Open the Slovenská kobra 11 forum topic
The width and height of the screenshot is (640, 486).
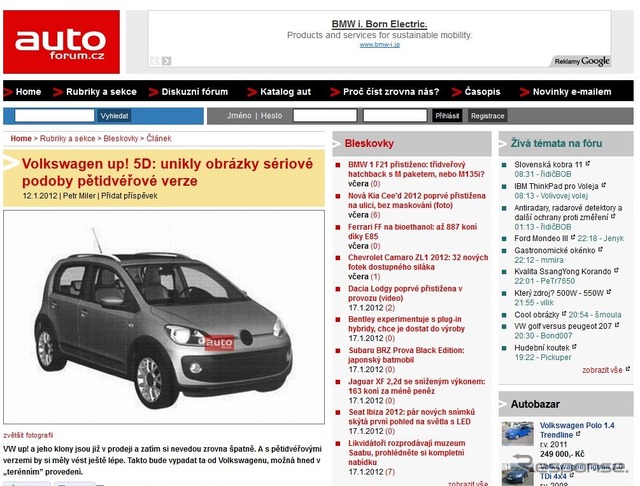point(548,165)
